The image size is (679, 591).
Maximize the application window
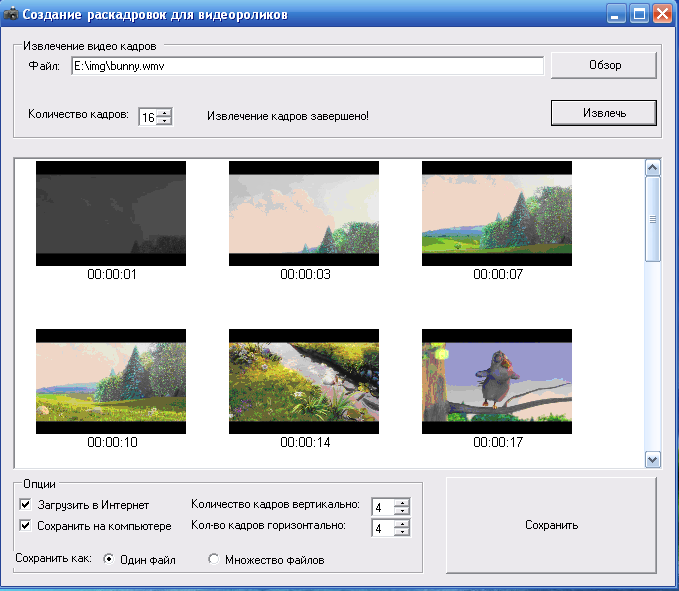click(639, 14)
